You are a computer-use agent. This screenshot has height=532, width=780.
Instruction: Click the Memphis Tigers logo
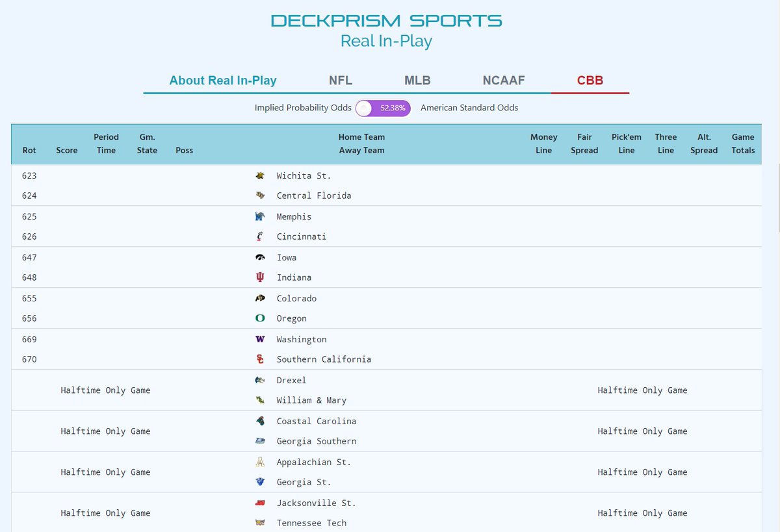click(260, 216)
